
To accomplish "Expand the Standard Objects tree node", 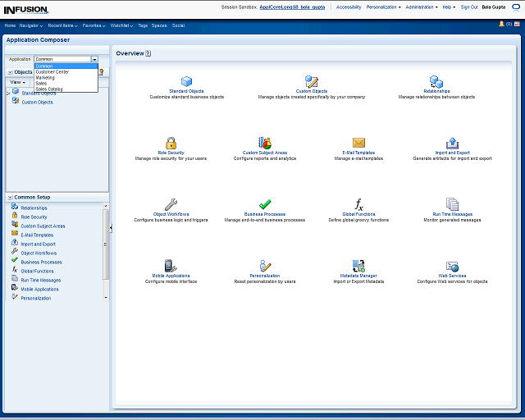I will click(x=8, y=93).
